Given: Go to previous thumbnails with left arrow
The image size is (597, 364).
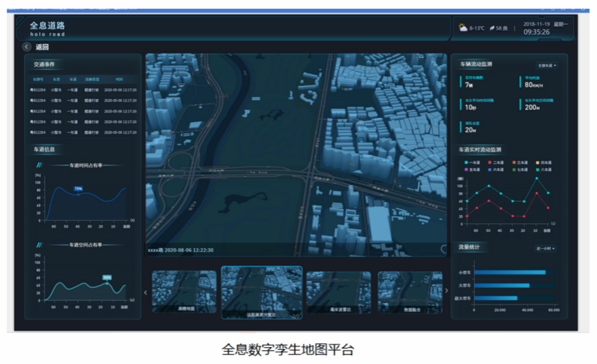Looking at the screenshot, I should [146, 293].
